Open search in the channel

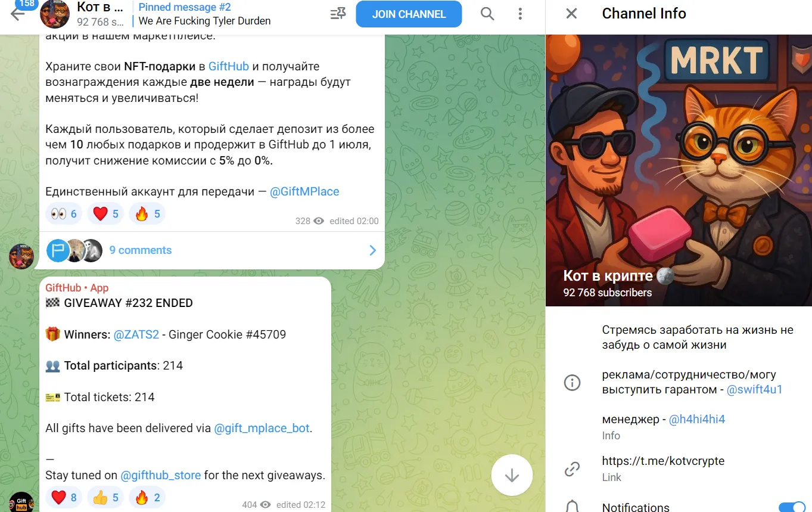point(487,14)
